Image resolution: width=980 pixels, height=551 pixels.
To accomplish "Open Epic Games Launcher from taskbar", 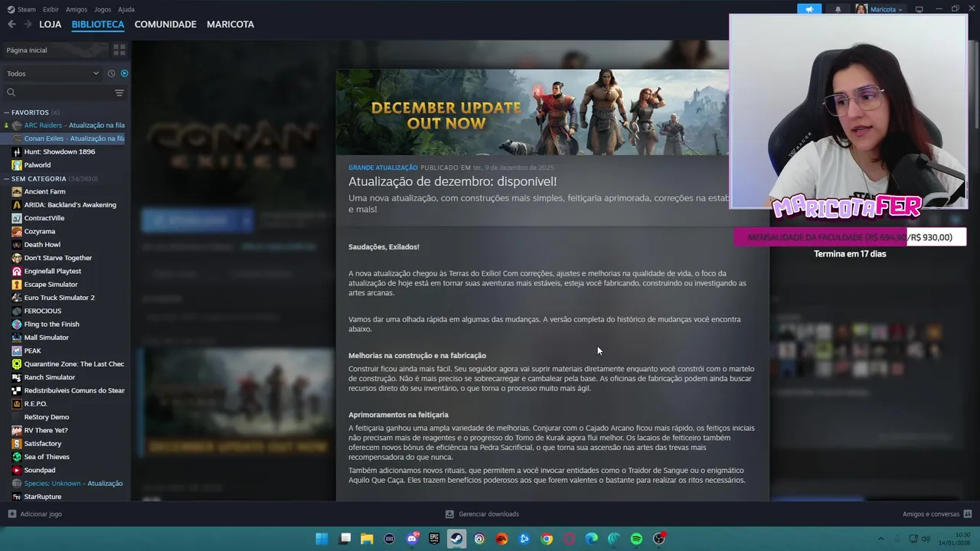I will click(434, 539).
